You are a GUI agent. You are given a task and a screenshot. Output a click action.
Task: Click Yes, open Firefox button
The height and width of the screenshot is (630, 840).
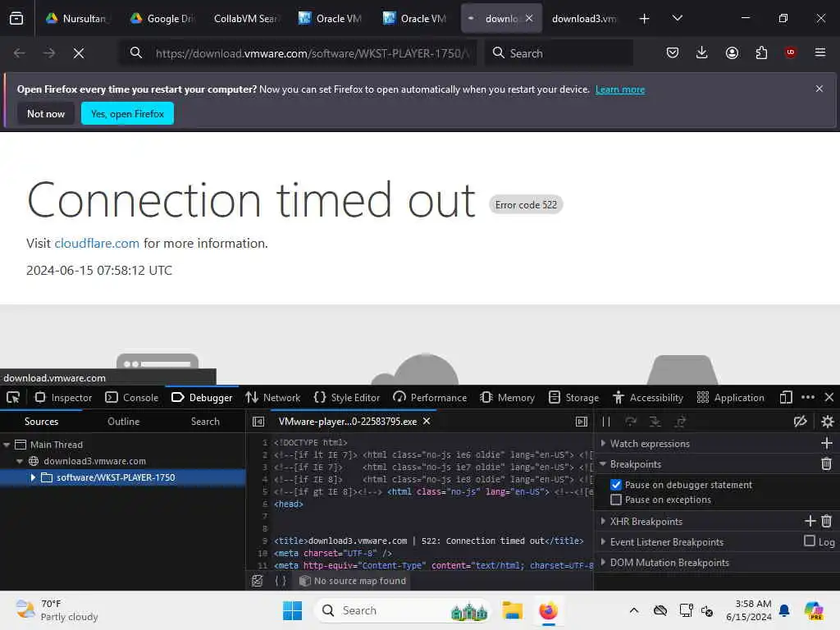tap(127, 113)
